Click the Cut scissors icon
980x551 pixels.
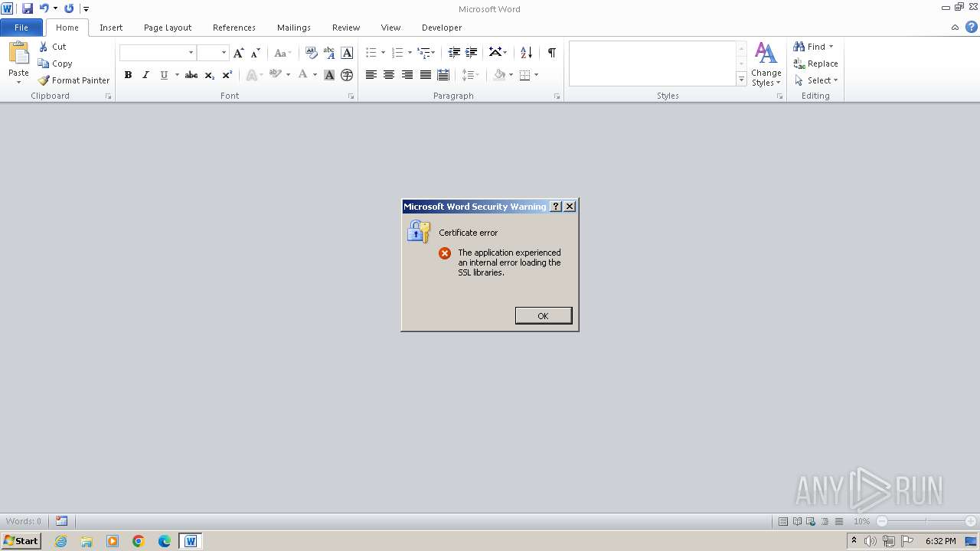point(44,47)
